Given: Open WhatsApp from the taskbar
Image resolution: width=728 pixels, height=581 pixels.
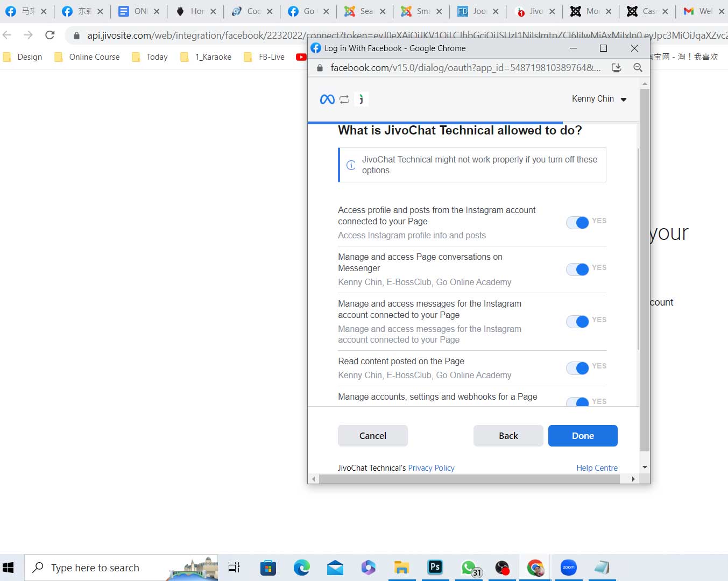Looking at the screenshot, I should tap(469, 568).
